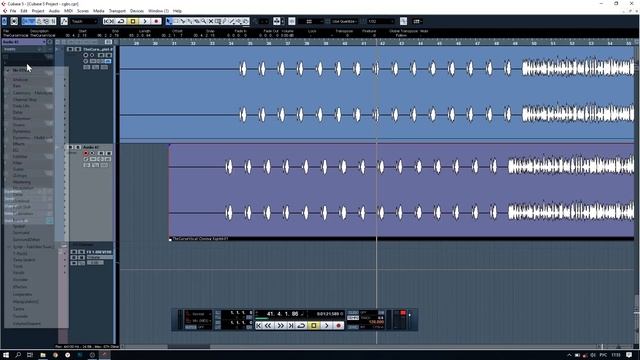Screen dimensions: 640x360
Task: Open the Window menu
Action: pos(158,11)
